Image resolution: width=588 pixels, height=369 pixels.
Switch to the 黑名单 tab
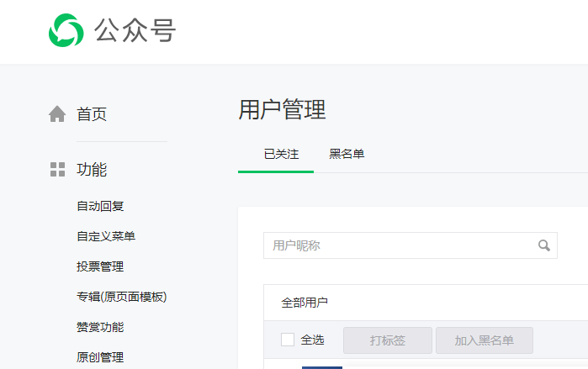tap(347, 155)
